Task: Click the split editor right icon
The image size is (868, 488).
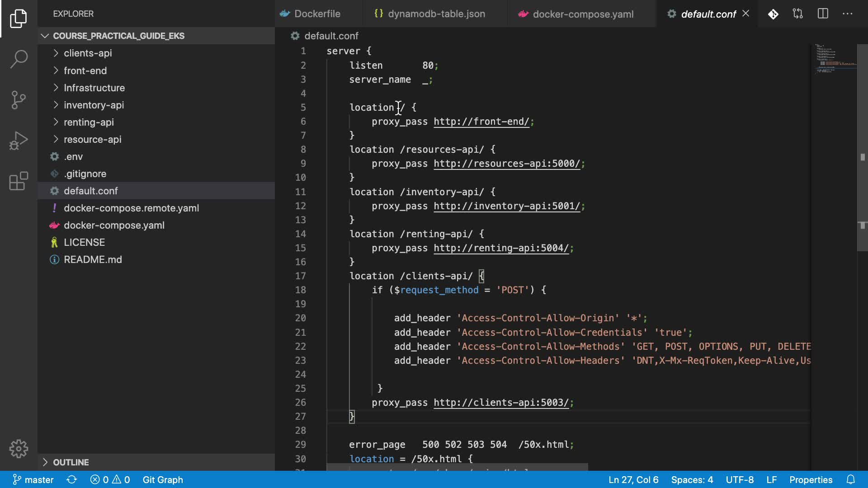Action: (823, 14)
